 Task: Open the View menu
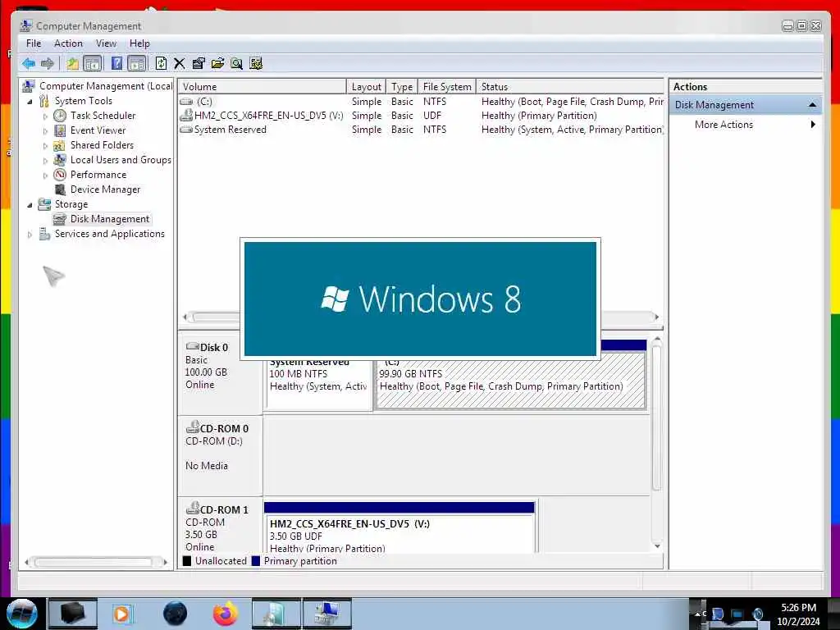pos(106,43)
